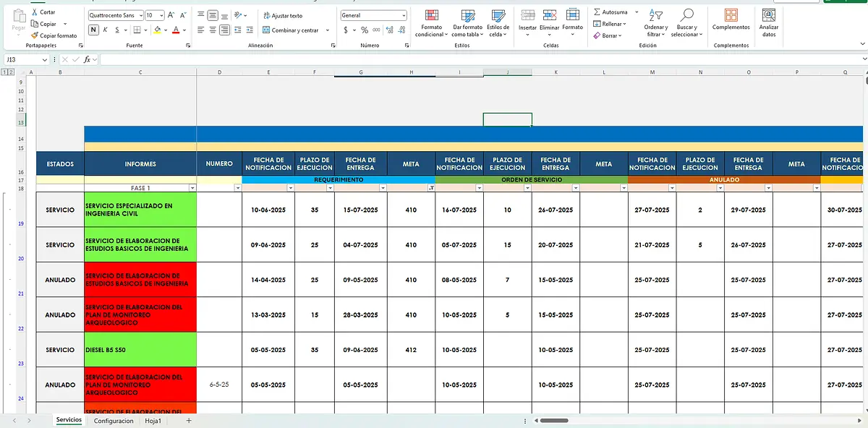Image resolution: width=868 pixels, height=428 pixels.
Task: Click the Ordenar y filtrar icon
Action: click(x=655, y=15)
